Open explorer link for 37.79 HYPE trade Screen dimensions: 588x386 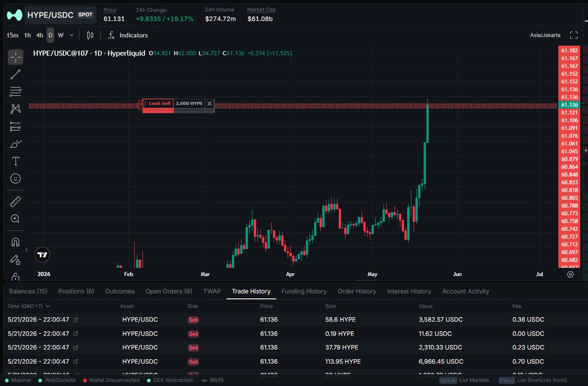pos(75,347)
